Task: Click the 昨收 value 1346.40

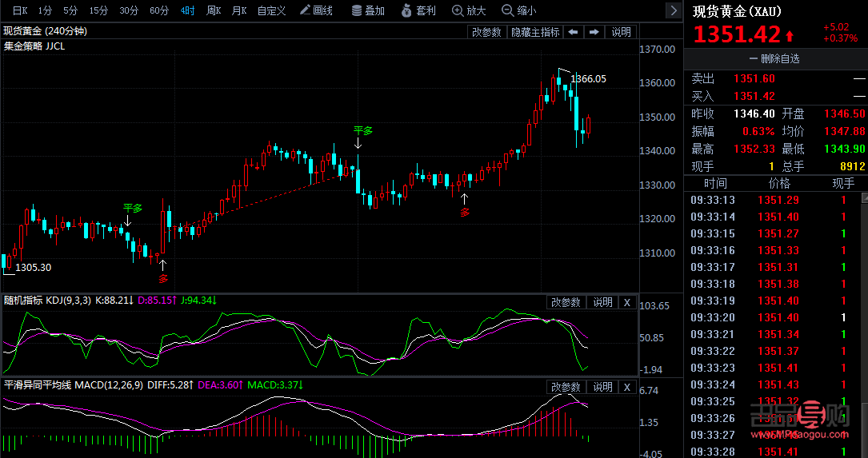Action: (754, 114)
